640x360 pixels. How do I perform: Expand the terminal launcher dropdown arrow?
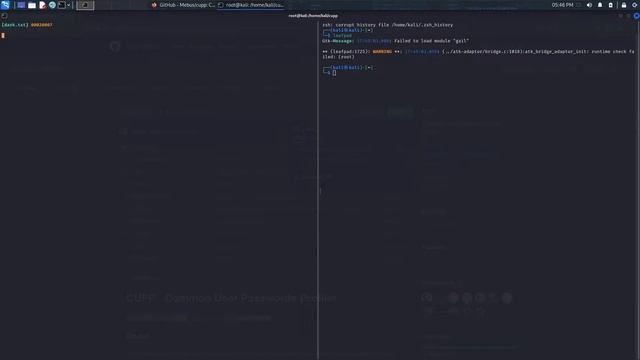pyautogui.click(x=69, y=5)
